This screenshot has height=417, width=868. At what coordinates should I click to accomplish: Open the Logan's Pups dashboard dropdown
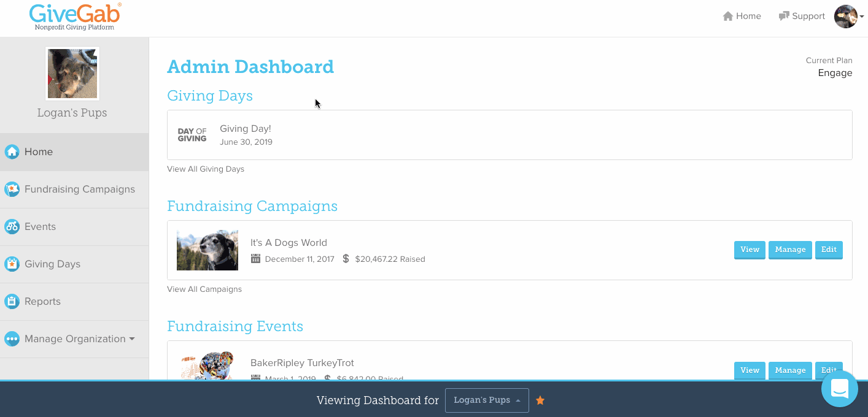pyautogui.click(x=487, y=400)
